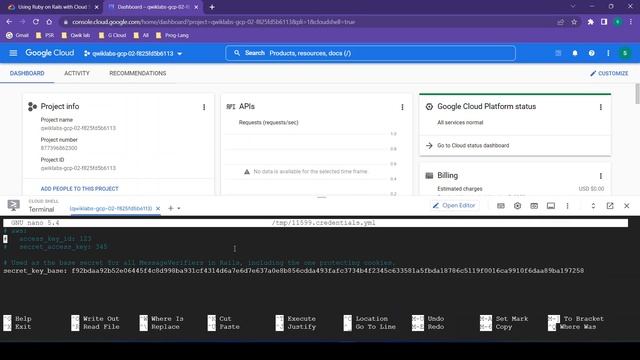Image resolution: width=640 pixels, height=360 pixels.
Task: Open the Prog-Lang bookmark folder
Action: coord(172,36)
